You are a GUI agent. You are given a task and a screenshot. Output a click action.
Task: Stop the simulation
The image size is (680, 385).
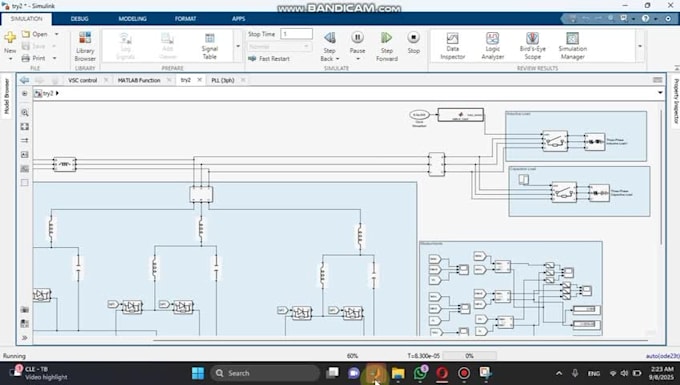coord(414,42)
